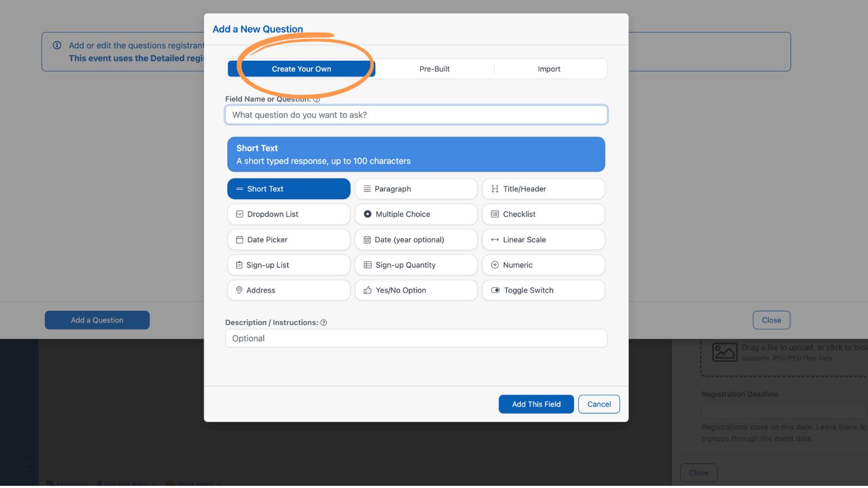The image size is (868, 488).
Task: Open help icon beside Description / Instructions
Action: tap(324, 323)
